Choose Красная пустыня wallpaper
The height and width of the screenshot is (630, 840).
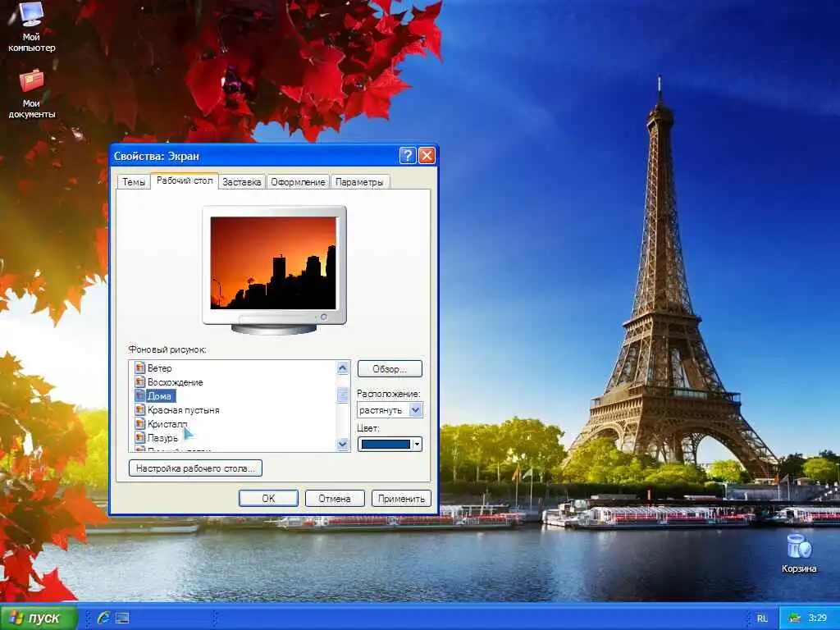pos(183,410)
